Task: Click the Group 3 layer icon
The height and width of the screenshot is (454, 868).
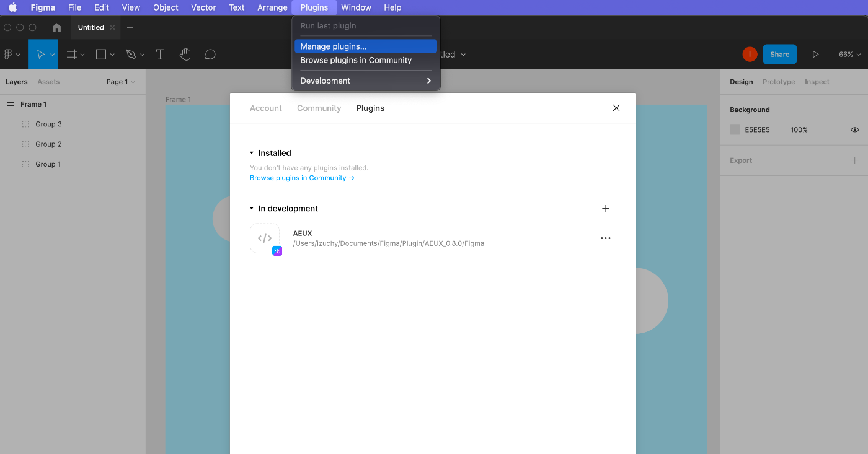Action: click(x=25, y=124)
